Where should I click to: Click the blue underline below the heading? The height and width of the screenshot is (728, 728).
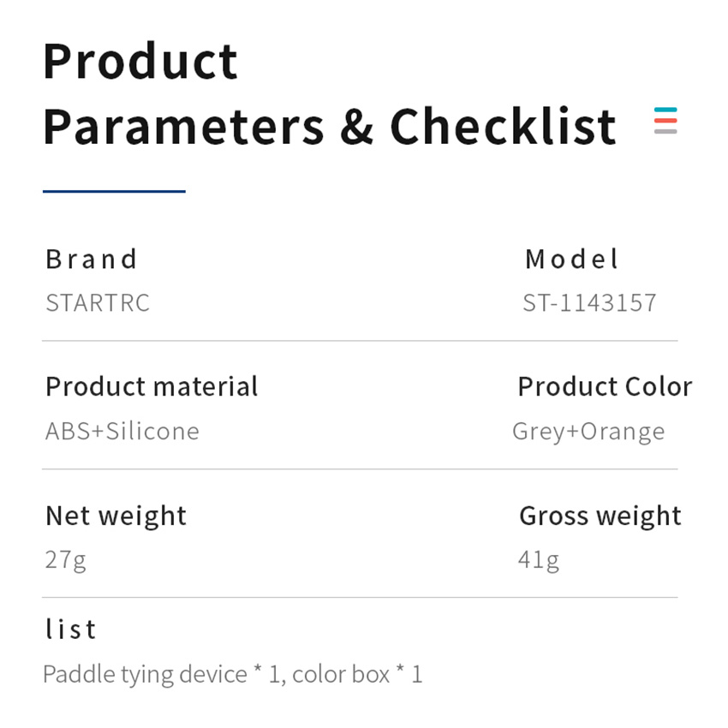coord(114,191)
